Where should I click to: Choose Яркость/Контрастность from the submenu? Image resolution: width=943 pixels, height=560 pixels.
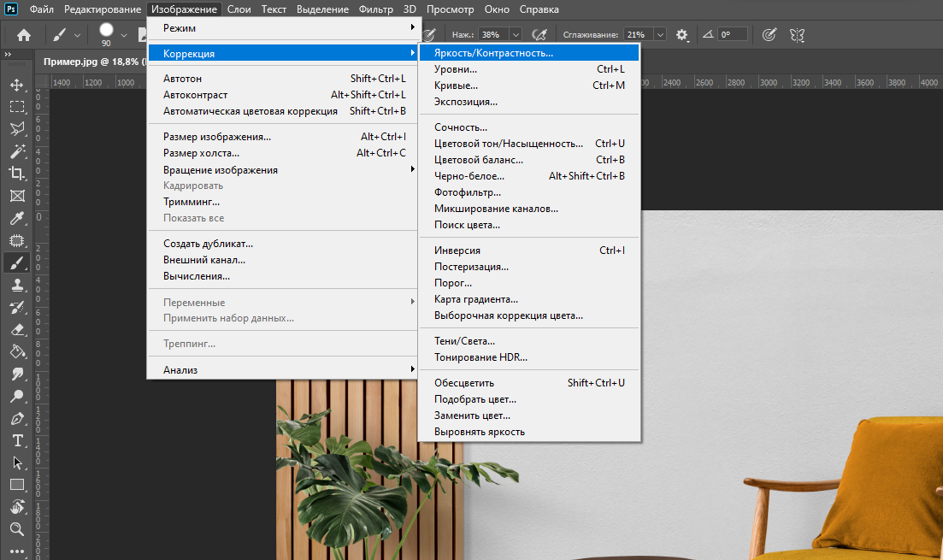tap(493, 53)
